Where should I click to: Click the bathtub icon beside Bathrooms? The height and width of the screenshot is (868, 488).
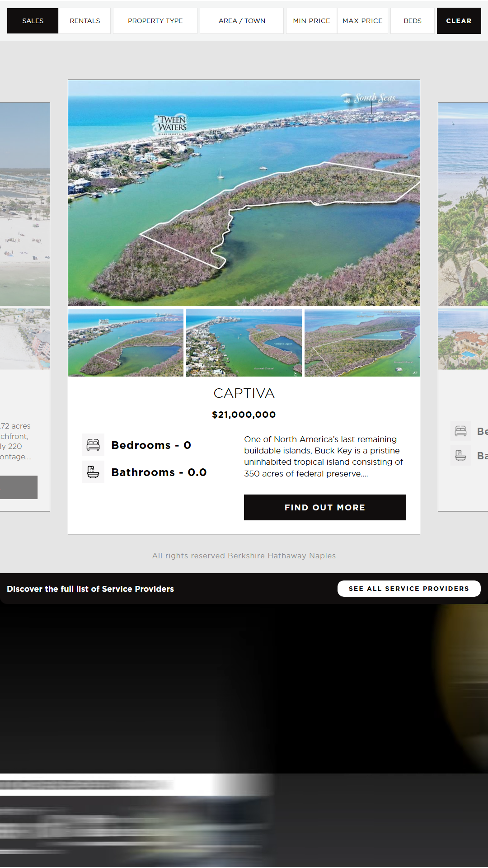coord(93,472)
